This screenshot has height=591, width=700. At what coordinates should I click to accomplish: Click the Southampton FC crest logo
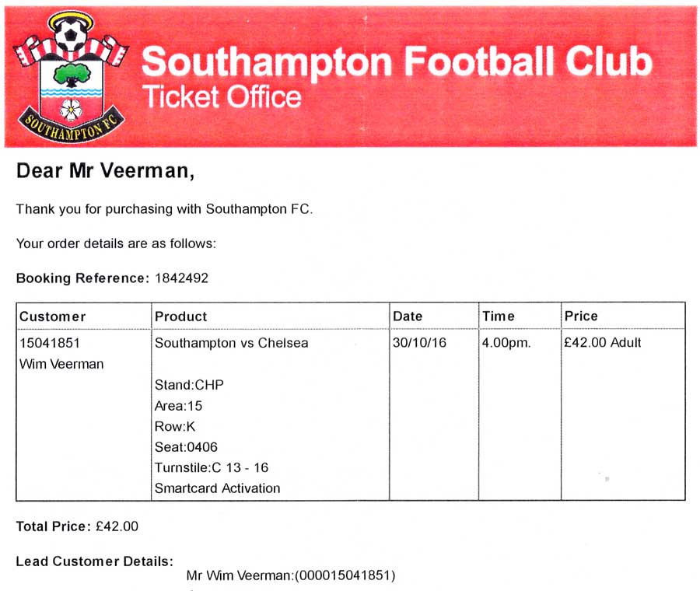[71, 77]
